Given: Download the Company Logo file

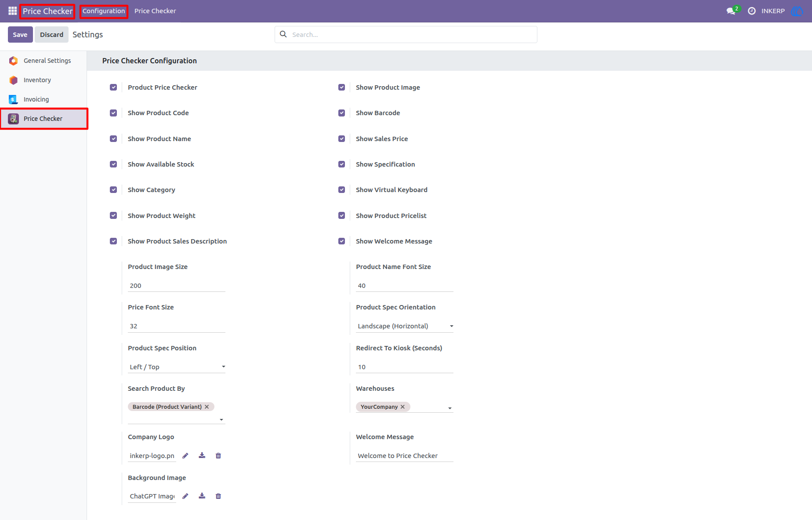Looking at the screenshot, I should point(202,455).
